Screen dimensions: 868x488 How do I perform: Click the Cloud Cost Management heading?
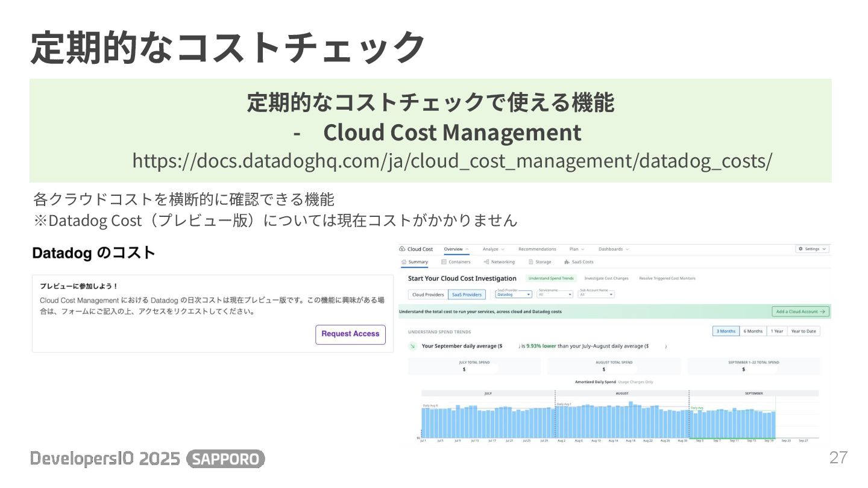[x=452, y=133]
